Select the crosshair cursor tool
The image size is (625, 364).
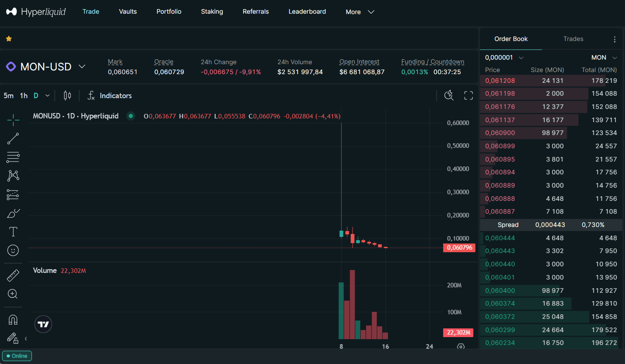click(x=13, y=120)
